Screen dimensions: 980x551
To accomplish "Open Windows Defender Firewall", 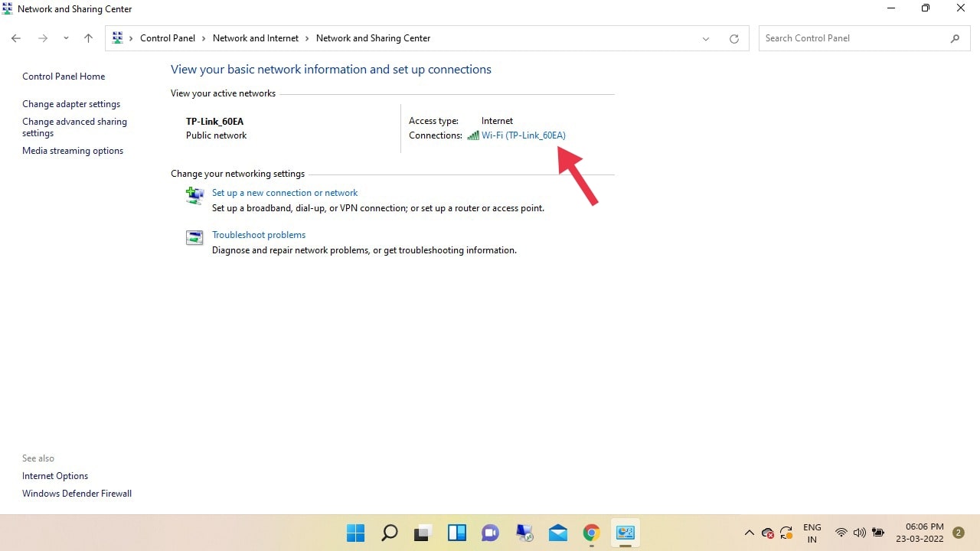I will click(77, 494).
